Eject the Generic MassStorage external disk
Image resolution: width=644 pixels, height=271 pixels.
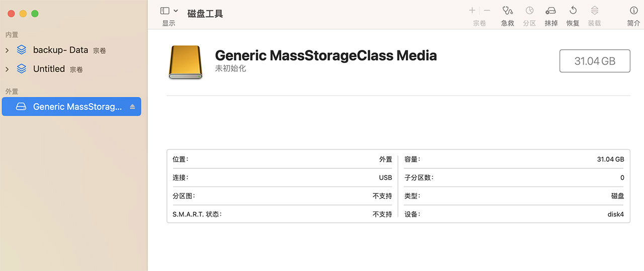coord(132,107)
